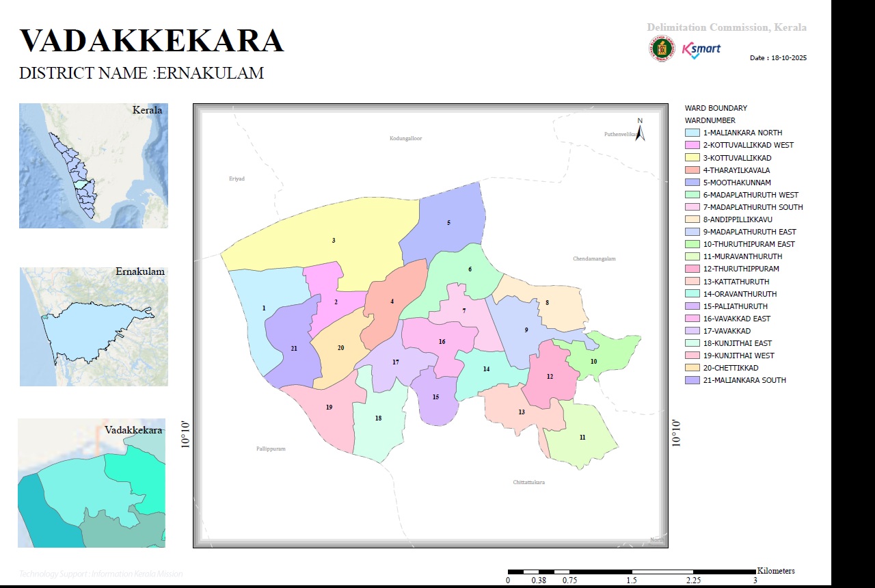The width and height of the screenshot is (875, 588).
Task: Click the DISTRICT NAME :ERNAKULAM subtitle
Action: pyautogui.click(x=142, y=73)
